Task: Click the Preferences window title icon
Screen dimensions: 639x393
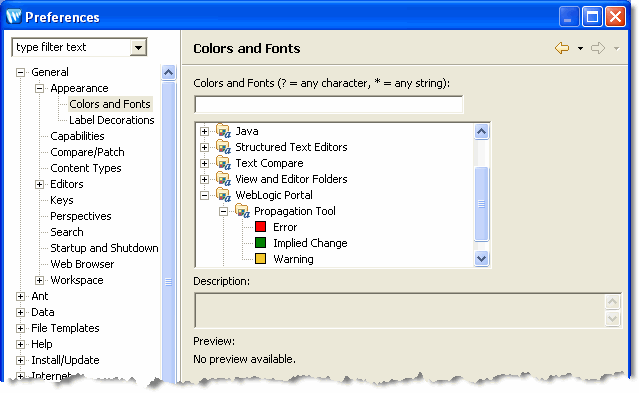Action: pos(14,17)
